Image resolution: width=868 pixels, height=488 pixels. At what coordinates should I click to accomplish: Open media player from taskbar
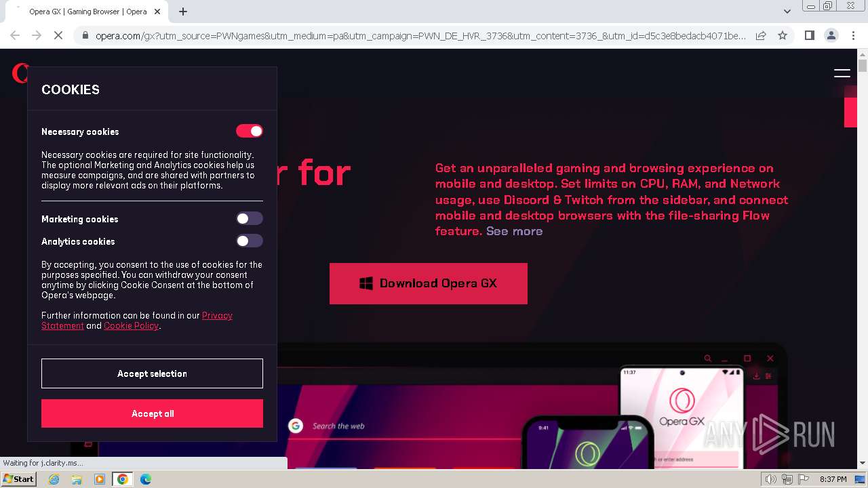pos(100,479)
